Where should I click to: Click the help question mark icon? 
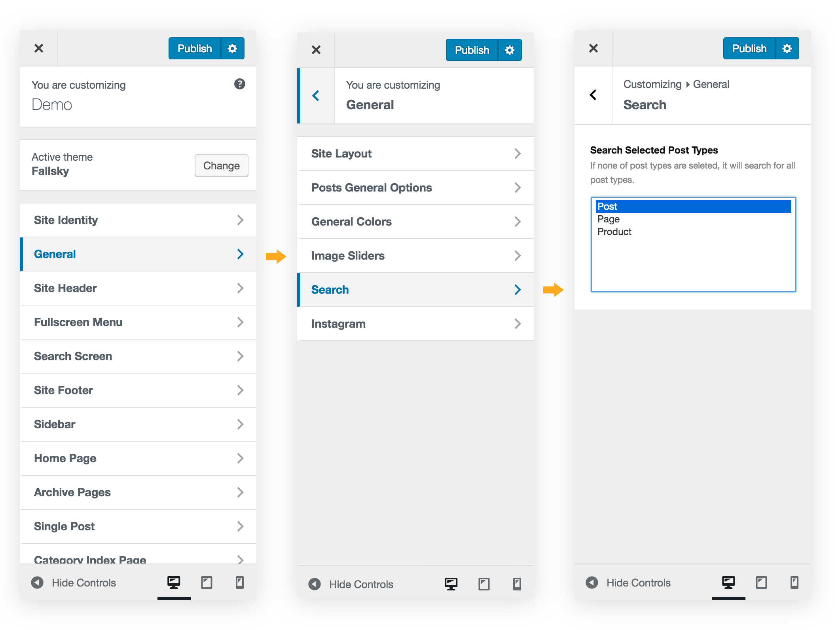tap(240, 84)
